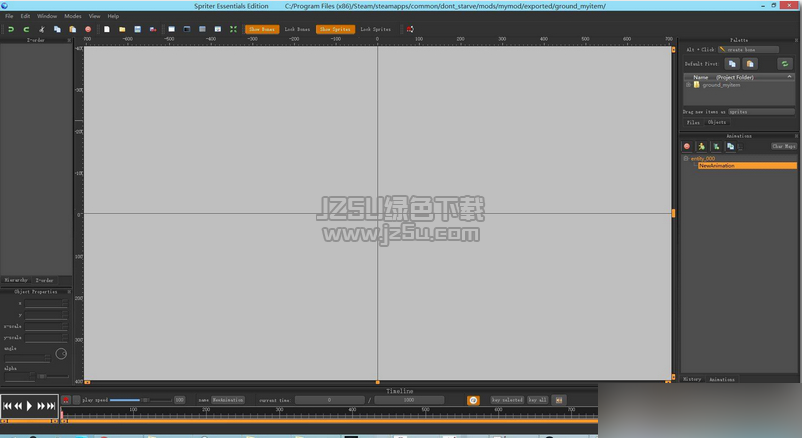
Task: Collapse the entity_000 tree node
Action: pyautogui.click(x=686, y=159)
